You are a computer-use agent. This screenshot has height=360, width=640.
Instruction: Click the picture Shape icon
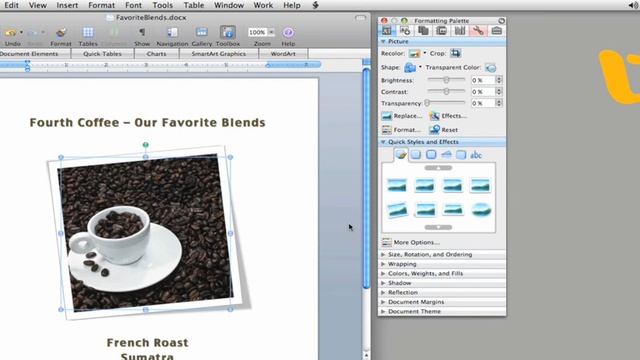tap(410, 67)
